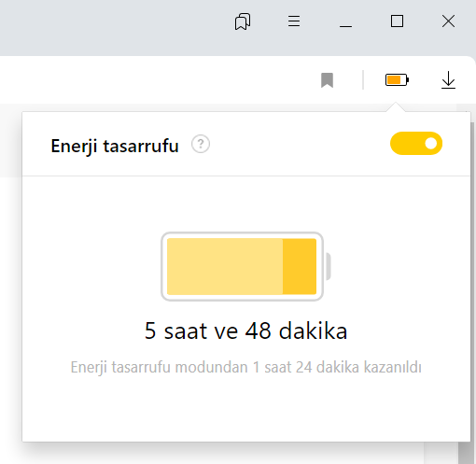Click the large battery illustration

pyautogui.click(x=245, y=266)
